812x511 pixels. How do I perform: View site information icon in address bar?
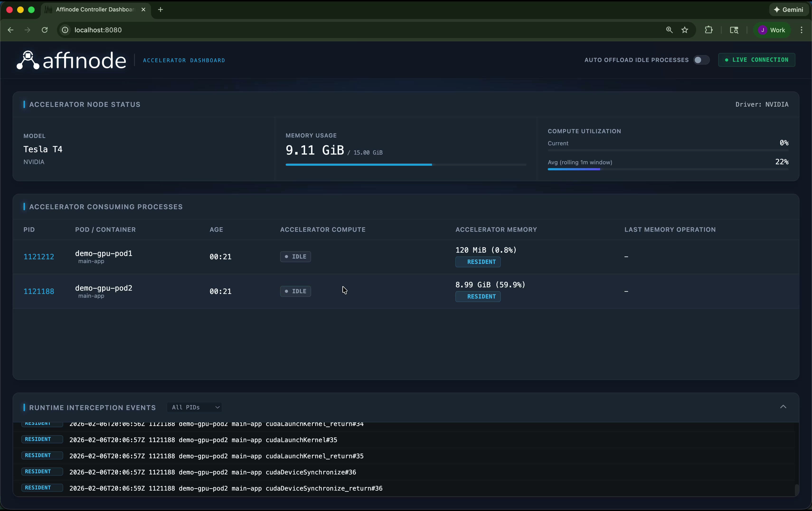pos(65,30)
